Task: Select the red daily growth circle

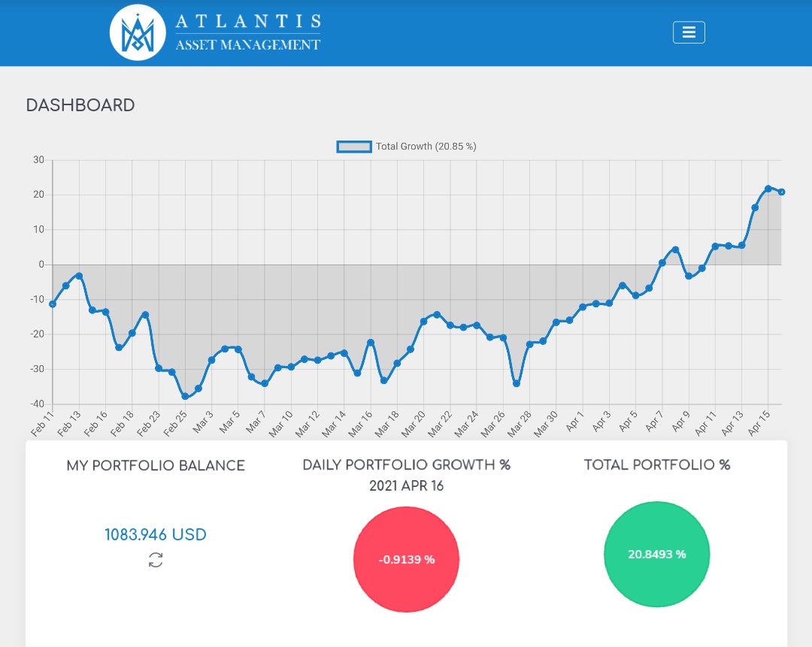Action: [x=407, y=560]
